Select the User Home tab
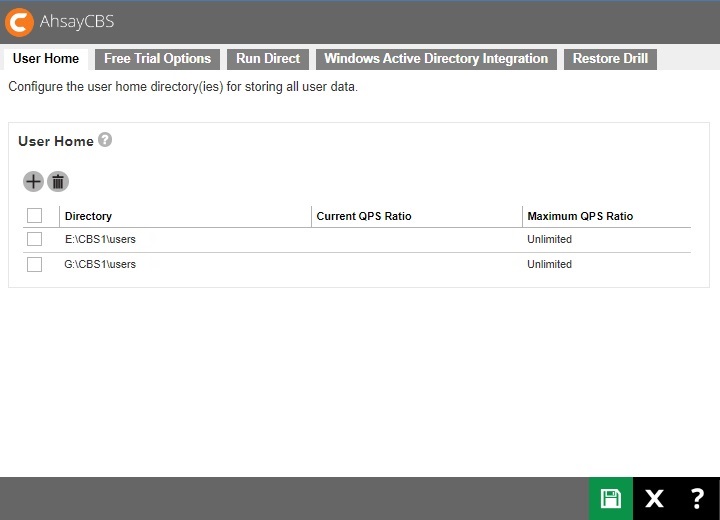Viewport: 720px width, 520px height. (x=46, y=59)
